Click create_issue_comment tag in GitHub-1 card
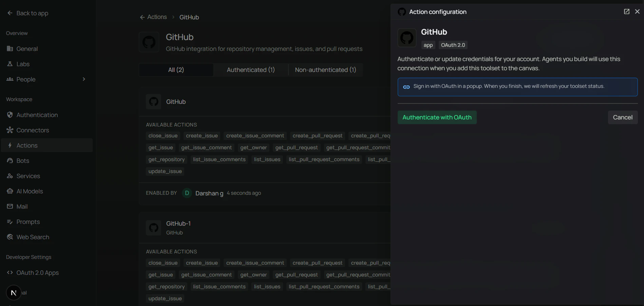Screen dimensions: 644x306 pos(255,263)
